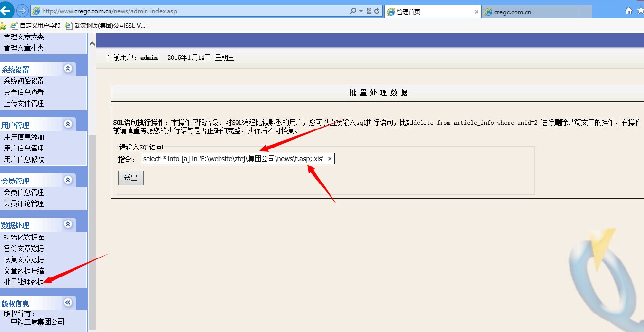Collapse the 用户管理 section chevron
This screenshot has width=644, height=332.
[x=68, y=124]
